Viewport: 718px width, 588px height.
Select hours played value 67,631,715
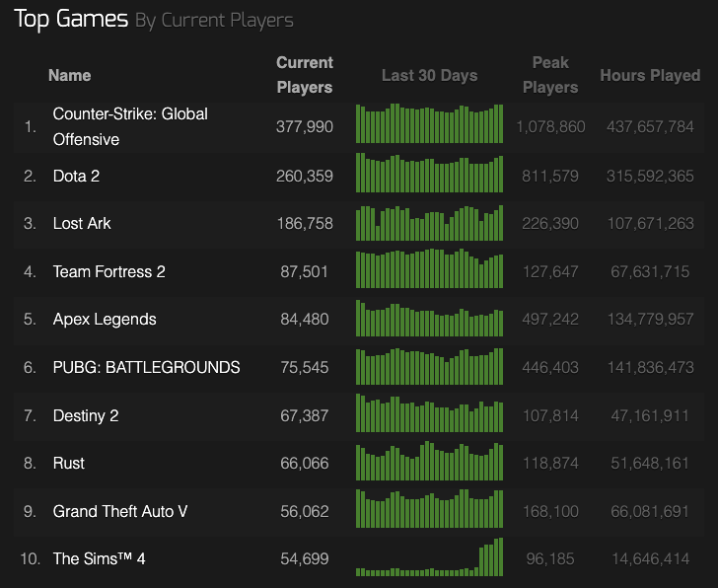pos(650,271)
